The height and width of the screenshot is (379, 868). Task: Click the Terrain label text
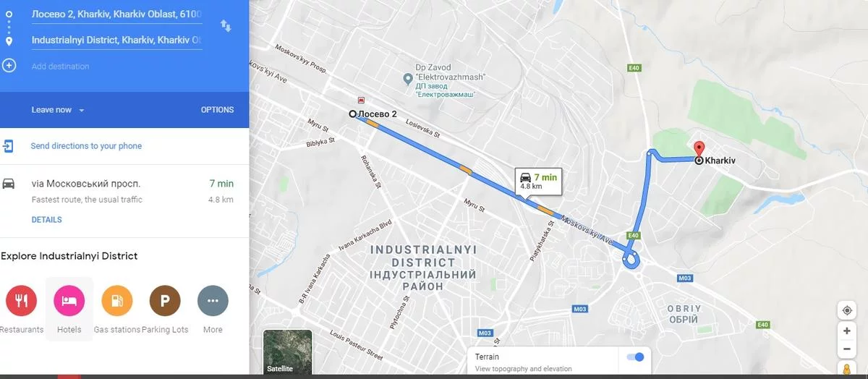pos(487,357)
